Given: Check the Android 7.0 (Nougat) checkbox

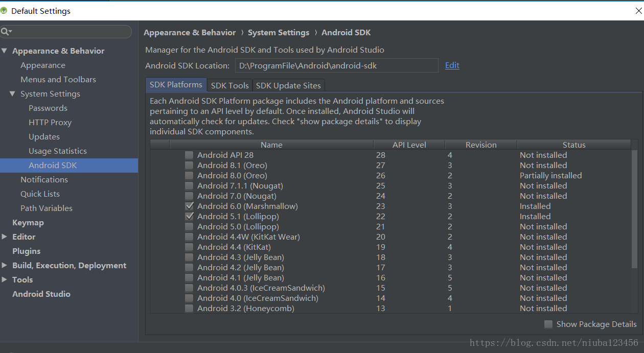Looking at the screenshot, I should (x=189, y=196).
